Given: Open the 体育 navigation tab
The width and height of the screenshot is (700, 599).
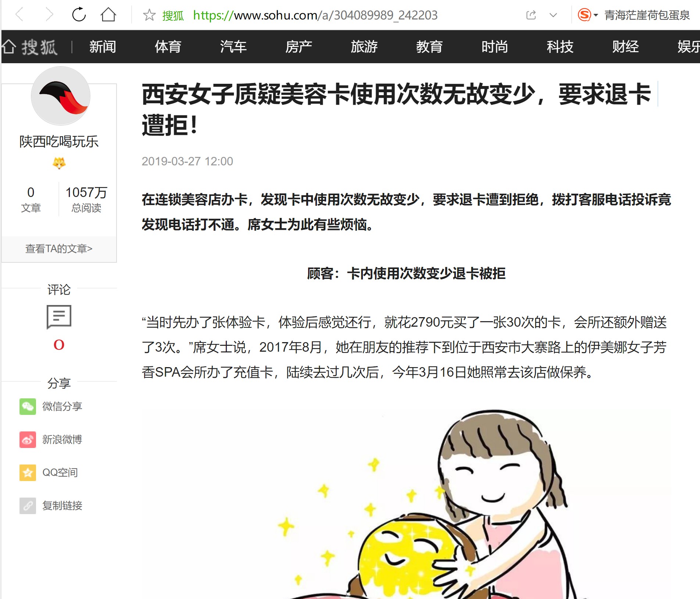Looking at the screenshot, I should click(168, 47).
